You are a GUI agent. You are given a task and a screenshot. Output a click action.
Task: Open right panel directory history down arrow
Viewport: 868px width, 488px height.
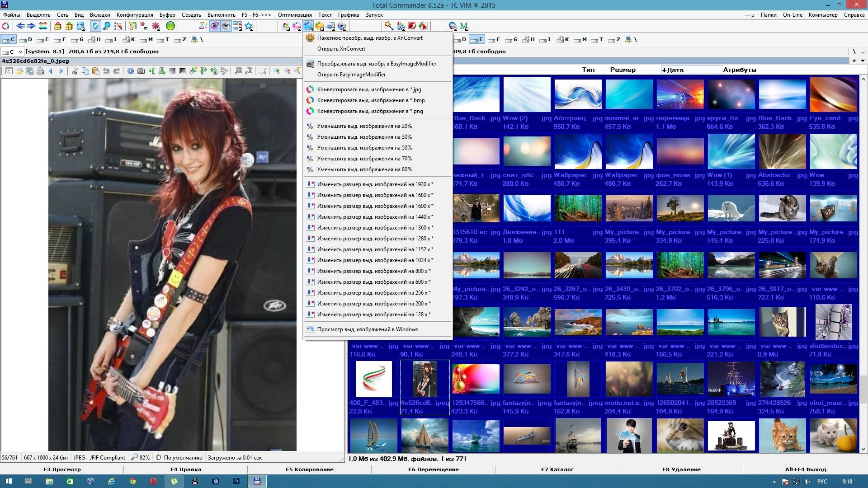(863, 61)
